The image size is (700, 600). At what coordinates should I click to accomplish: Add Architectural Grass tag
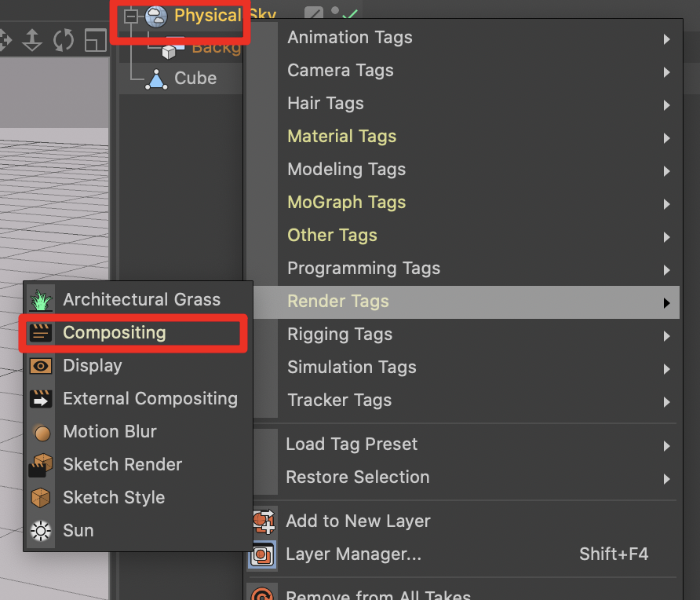138,300
